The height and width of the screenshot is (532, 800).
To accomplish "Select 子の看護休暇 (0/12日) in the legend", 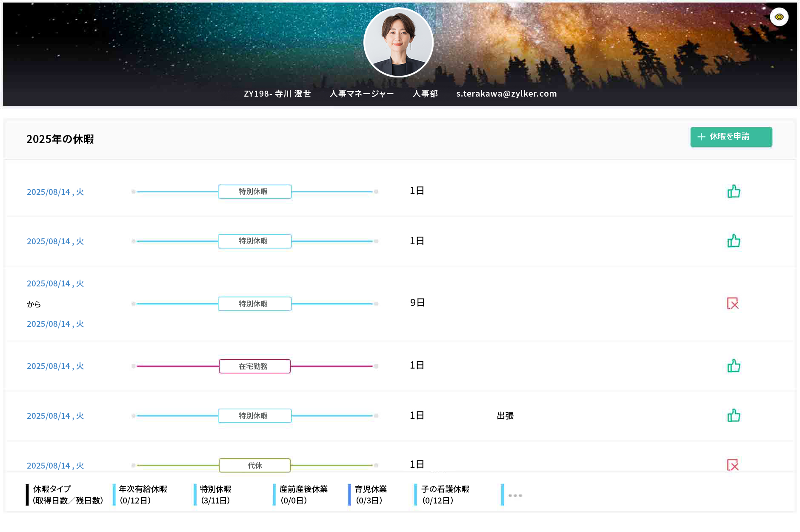I will (x=445, y=495).
